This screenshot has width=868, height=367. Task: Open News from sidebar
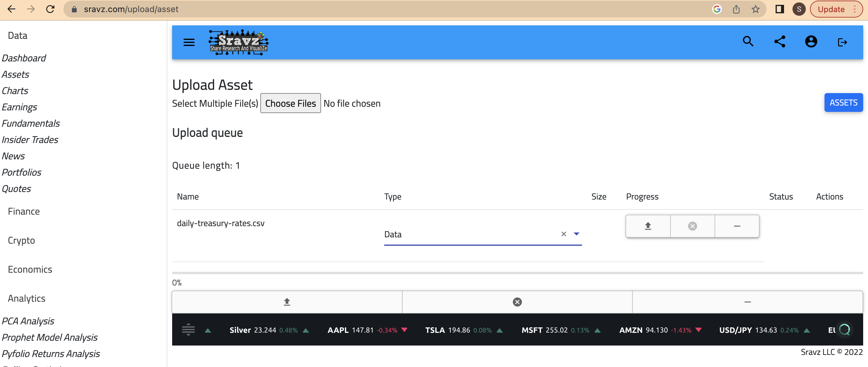pyautogui.click(x=13, y=156)
